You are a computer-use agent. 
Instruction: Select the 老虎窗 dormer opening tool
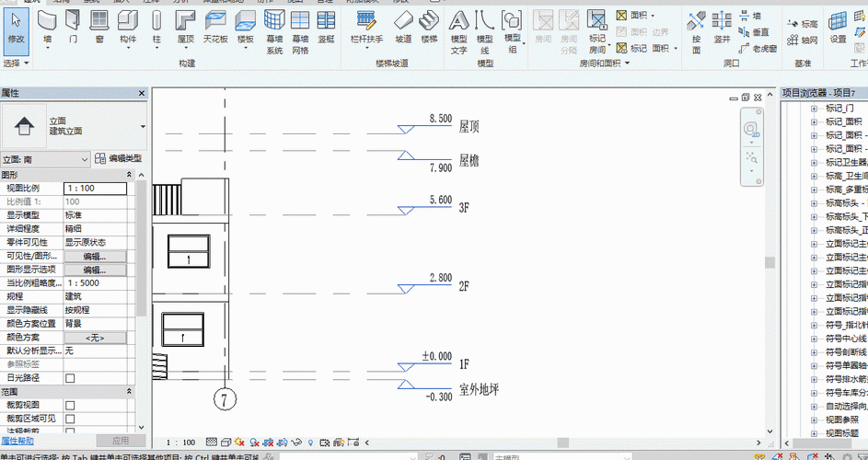pos(758,49)
